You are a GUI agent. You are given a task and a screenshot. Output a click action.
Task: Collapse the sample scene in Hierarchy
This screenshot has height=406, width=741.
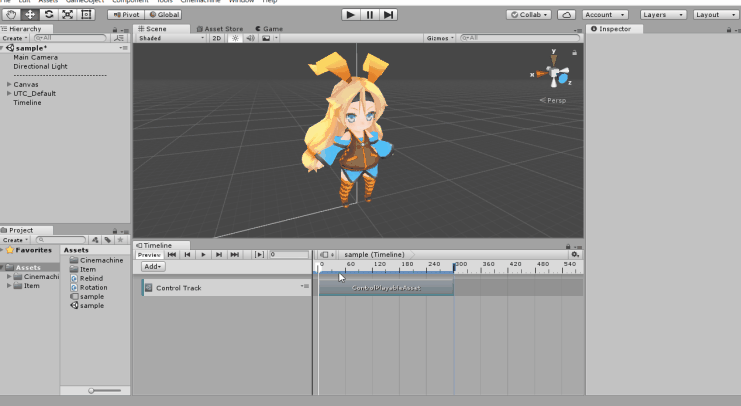[x=3, y=48]
